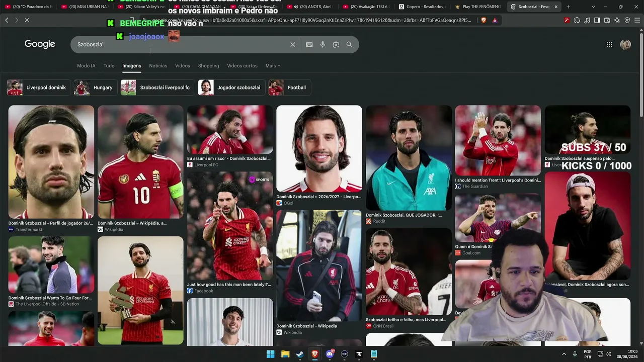
Task: Go back to the previous page
Action: pos(7,20)
